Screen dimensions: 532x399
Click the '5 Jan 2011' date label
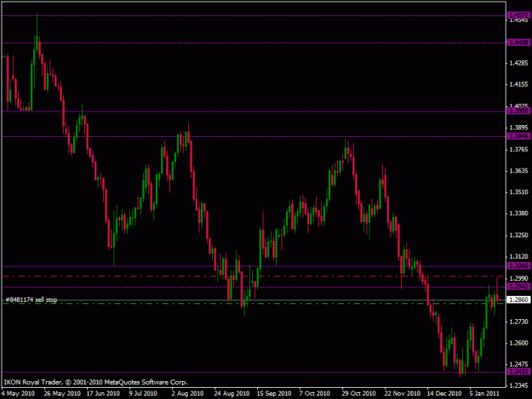click(x=484, y=394)
